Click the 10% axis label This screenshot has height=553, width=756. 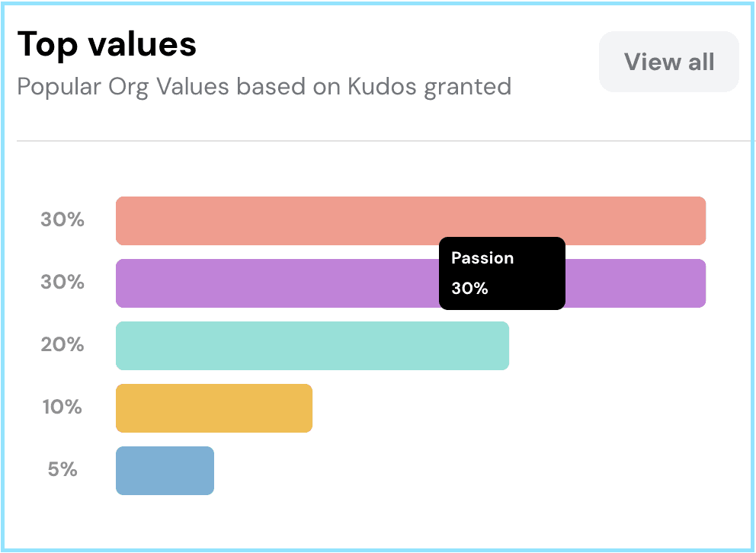click(62, 408)
